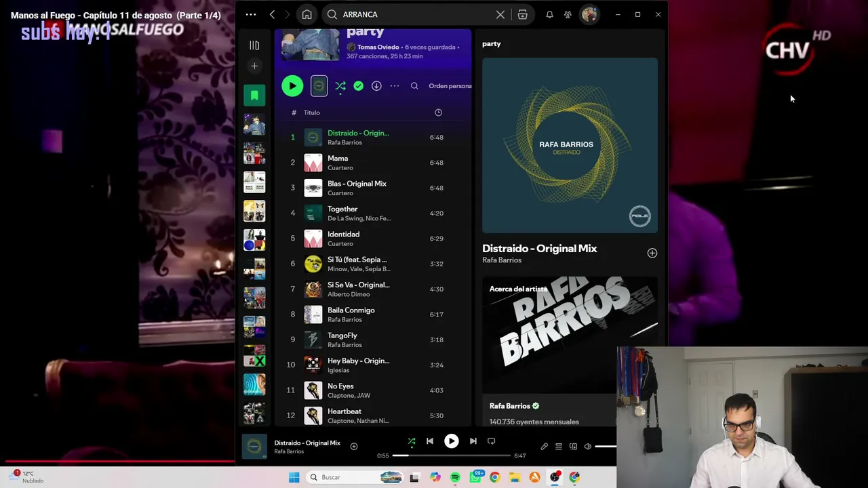Add now-playing track via player bar plus
This screenshot has height=488, width=868.
[x=353, y=446]
